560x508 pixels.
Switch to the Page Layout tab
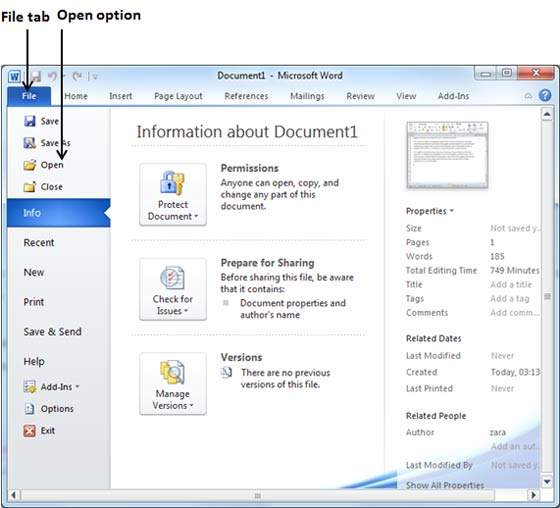point(178,96)
